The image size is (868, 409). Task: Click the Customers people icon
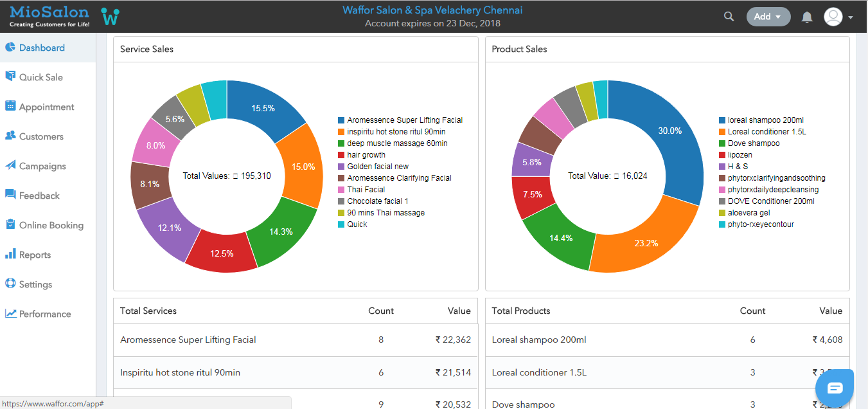(x=10, y=136)
